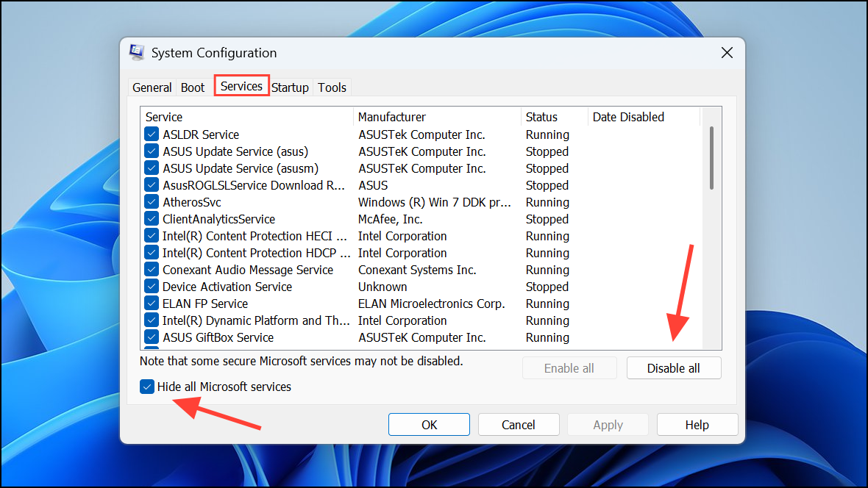Viewport: 868px width, 488px height.
Task: Uncheck Intel(R) Dynamic Platform checkbox
Action: (151, 320)
